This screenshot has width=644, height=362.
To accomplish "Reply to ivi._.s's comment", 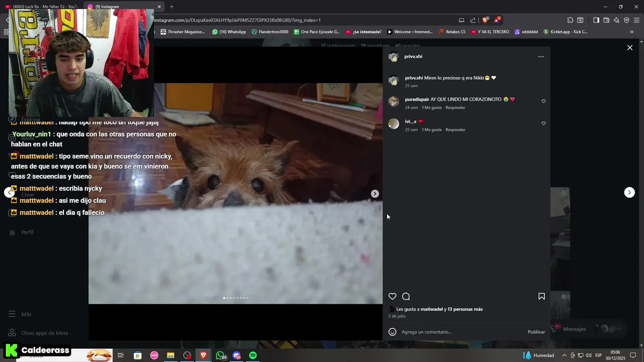I will point(455,130).
